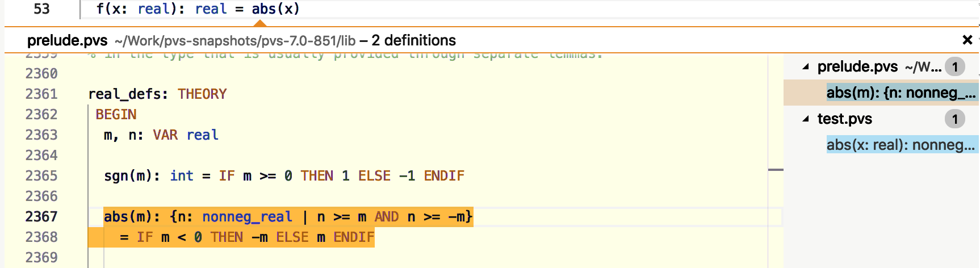Collapse the prelude.pvs reference group
Image resolution: width=980 pixels, height=268 pixels.
(x=806, y=66)
